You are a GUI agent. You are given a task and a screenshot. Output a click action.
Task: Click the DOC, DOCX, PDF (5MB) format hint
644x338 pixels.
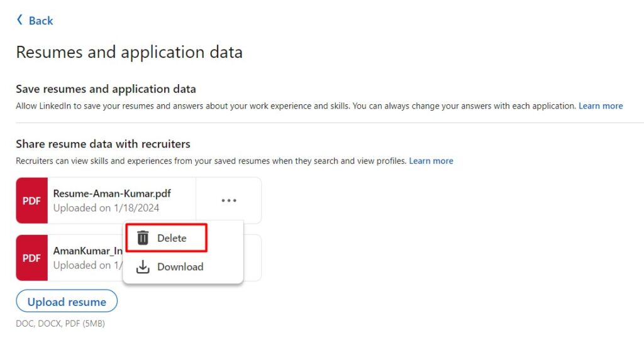pos(60,324)
